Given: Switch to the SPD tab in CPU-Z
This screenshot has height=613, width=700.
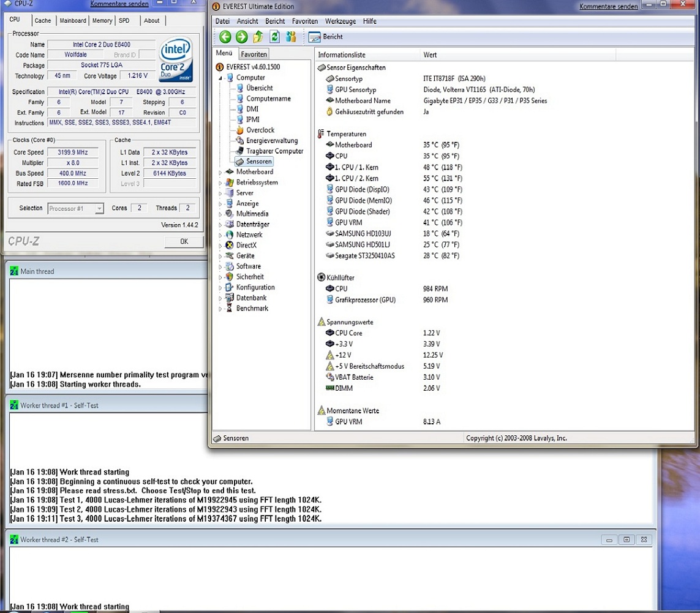Looking at the screenshot, I should (x=124, y=21).
